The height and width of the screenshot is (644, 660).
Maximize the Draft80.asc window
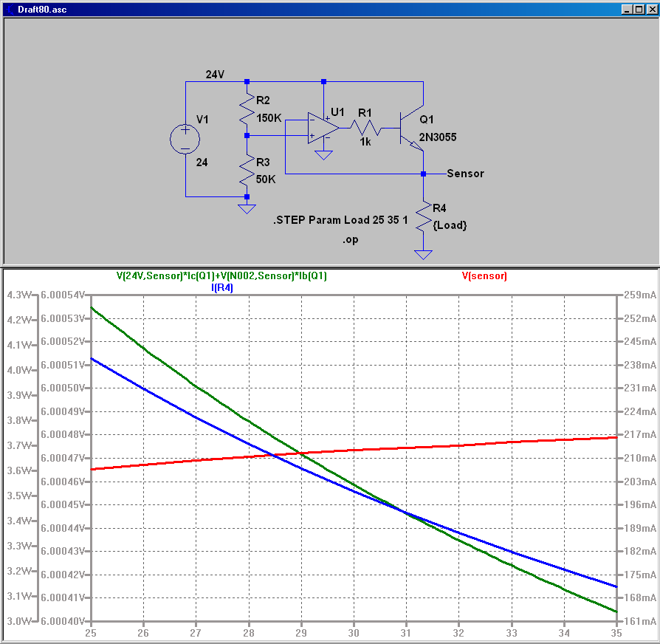(x=639, y=10)
